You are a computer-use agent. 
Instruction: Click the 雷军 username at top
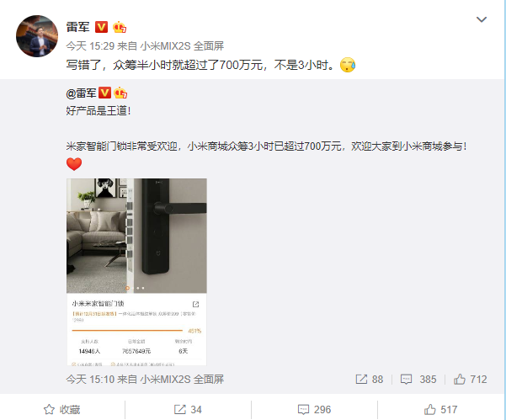click(x=77, y=27)
